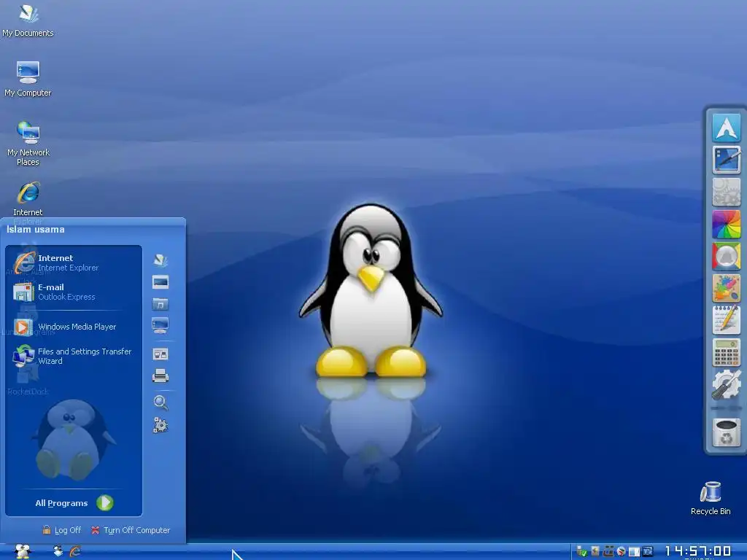Launch Internet Explorer from quick launch bar
Screen dimensions: 747x560
click(x=75, y=551)
